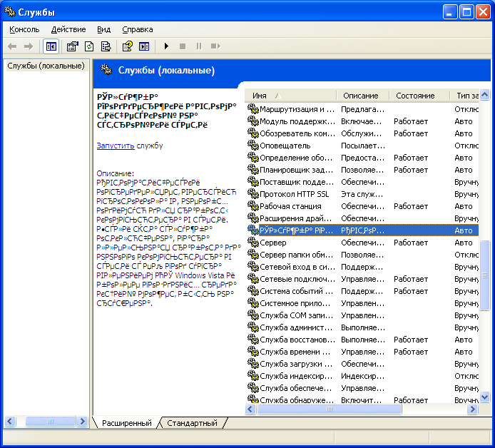Maximize the Службы window

pos(466,12)
